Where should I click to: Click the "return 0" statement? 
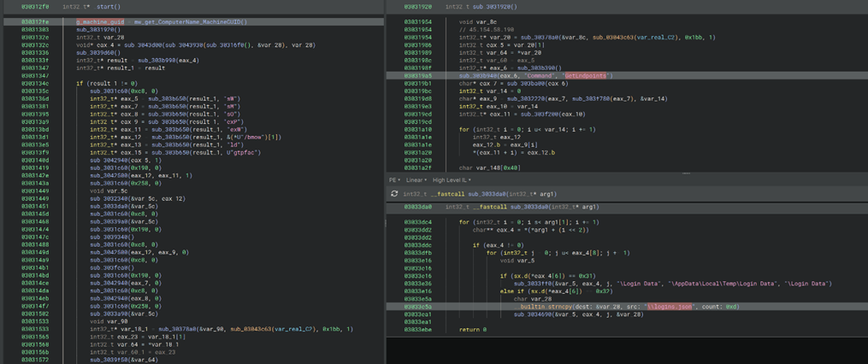[473, 329]
